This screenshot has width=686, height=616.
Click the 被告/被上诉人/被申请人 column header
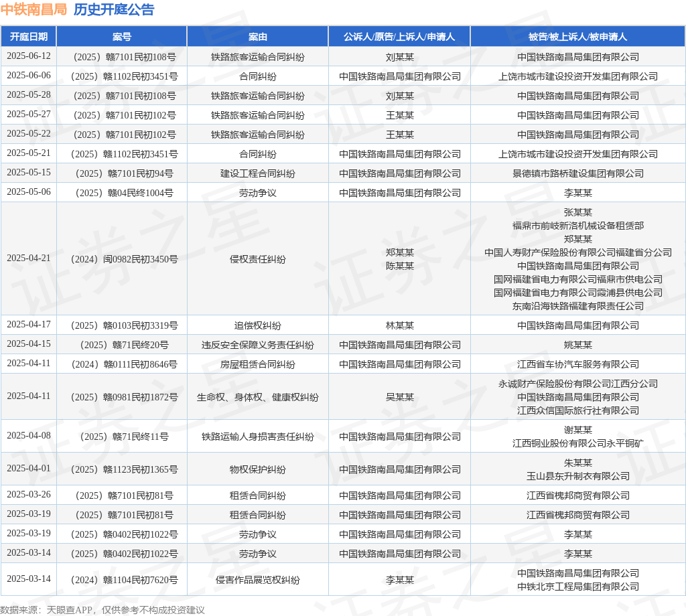[577, 37]
